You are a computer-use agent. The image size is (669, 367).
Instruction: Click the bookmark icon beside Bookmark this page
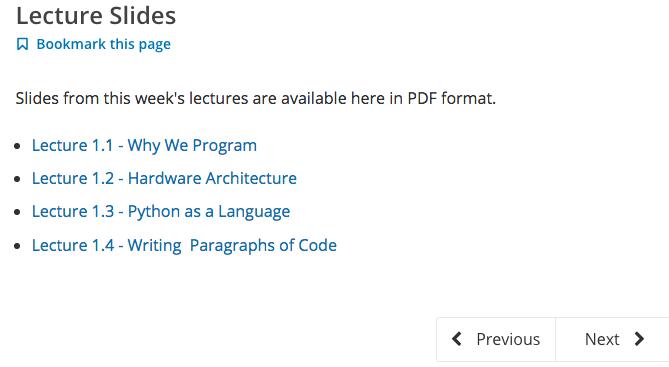22,44
